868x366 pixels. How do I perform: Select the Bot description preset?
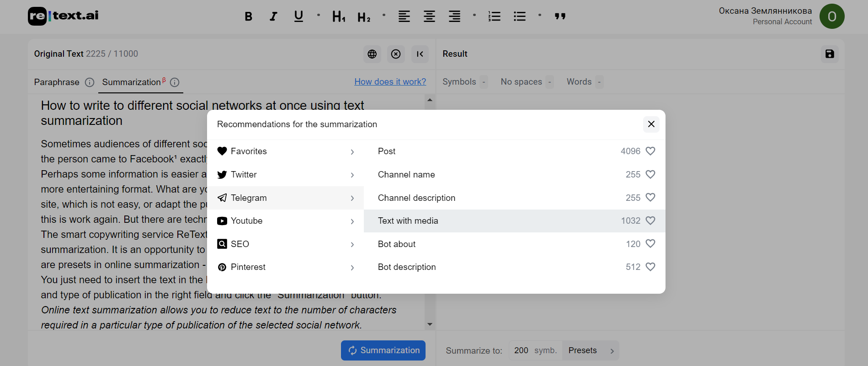coord(514,267)
